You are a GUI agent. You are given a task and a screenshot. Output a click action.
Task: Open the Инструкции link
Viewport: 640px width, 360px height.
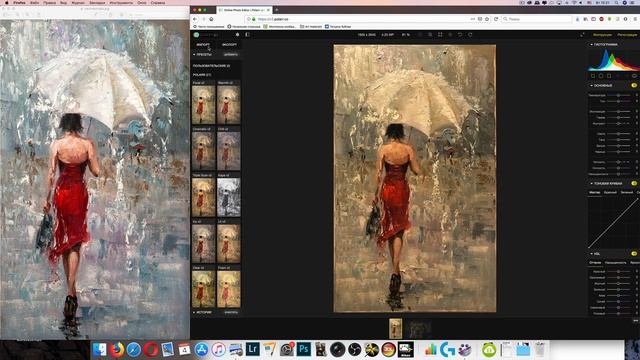[602, 35]
